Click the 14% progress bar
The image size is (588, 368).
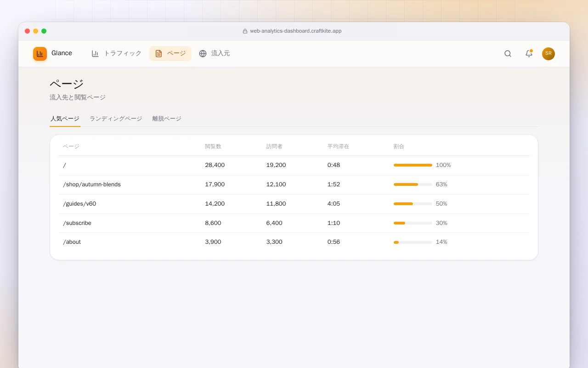coord(413,242)
